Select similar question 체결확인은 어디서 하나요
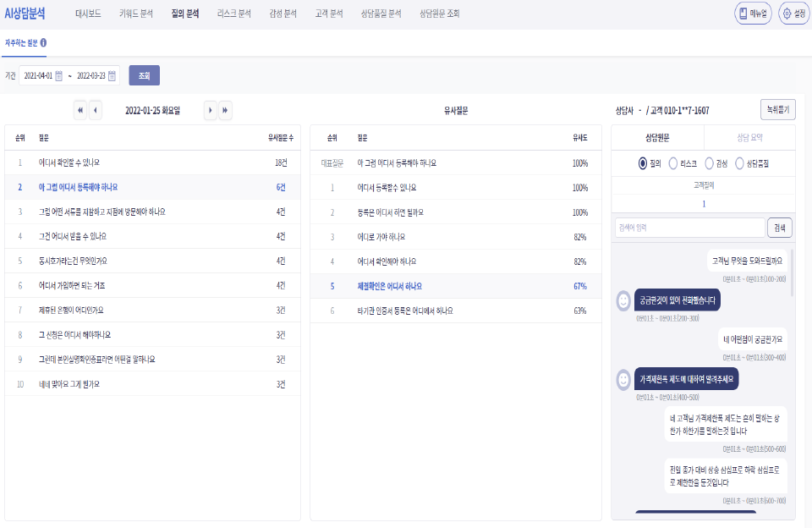This screenshot has height=528, width=812. click(x=456, y=286)
